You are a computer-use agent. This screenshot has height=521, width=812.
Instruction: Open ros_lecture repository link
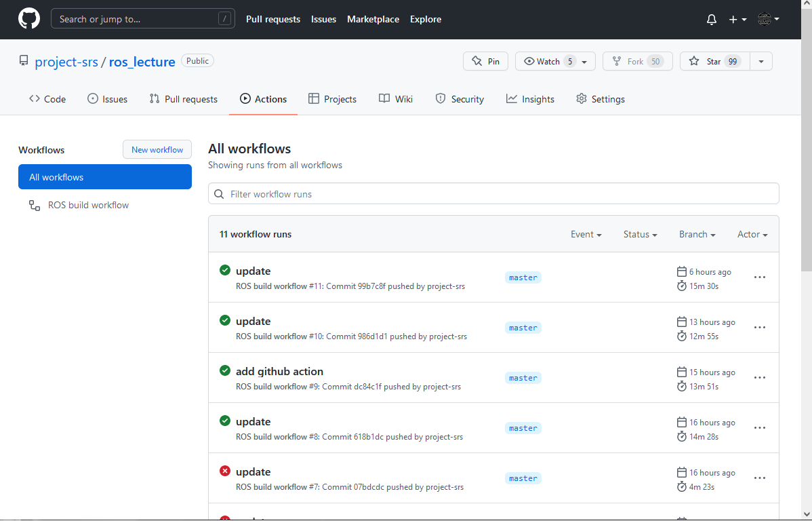pos(142,62)
